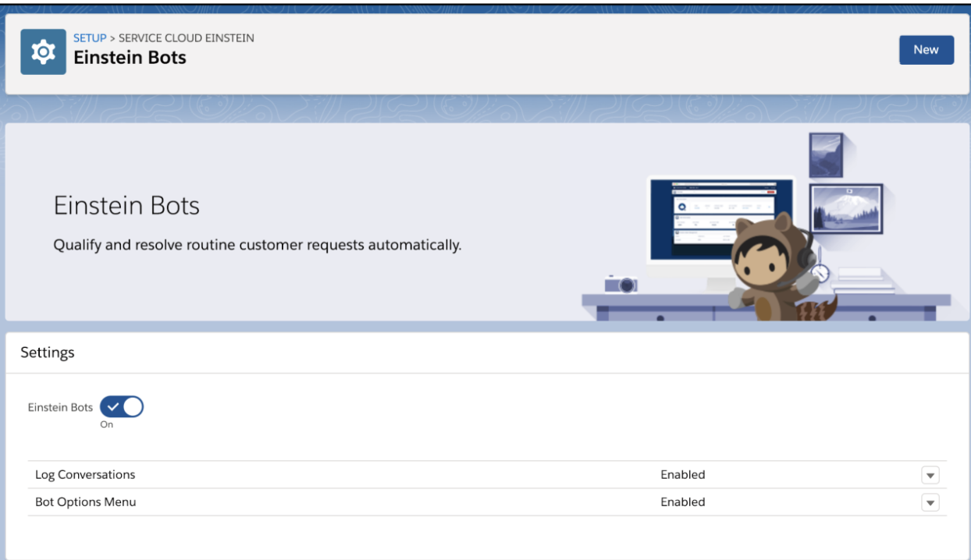Expand the Bot Options Menu row dropdown arrow
Viewport: 971px width, 560px height.
(x=930, y=503)
